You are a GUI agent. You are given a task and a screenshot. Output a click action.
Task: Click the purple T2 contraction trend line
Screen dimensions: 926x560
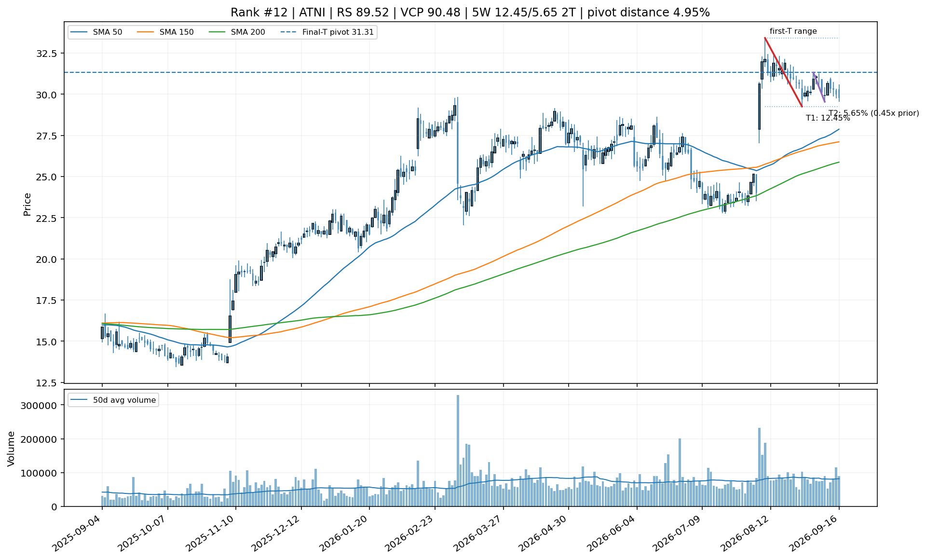coord(819,87)
